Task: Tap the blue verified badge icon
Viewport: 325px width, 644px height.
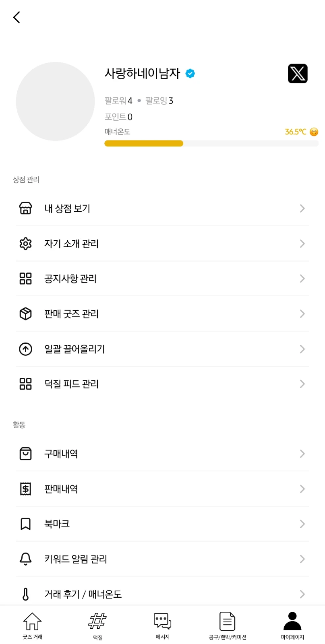Action: (190, 73)
